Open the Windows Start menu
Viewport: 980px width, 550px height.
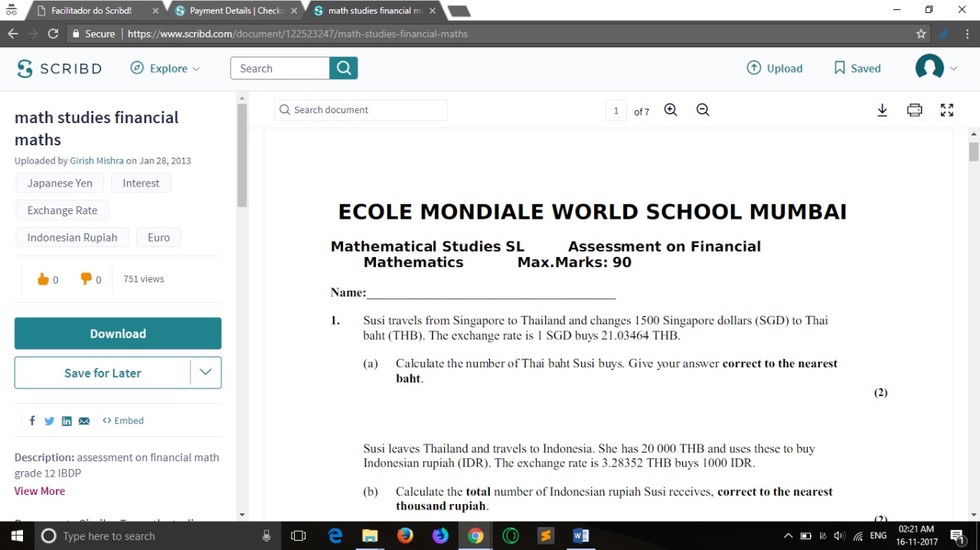pyautogui.click(x=17, y=535)
